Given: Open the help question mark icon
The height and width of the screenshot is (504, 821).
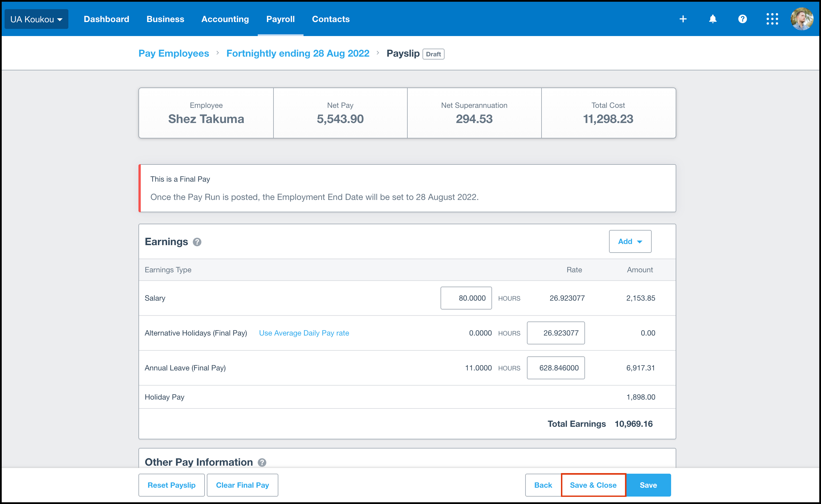Looking at the screenshot, I should [742, 19].
